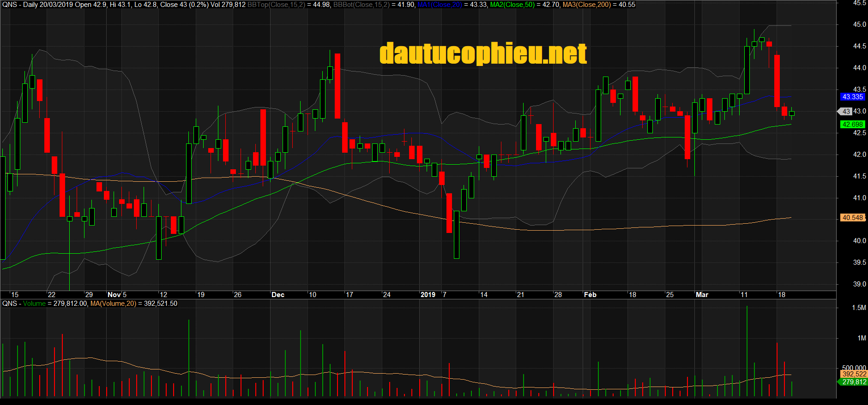Click the 2019 marker on the date axis
Viewport: 868px width, 405px height.
(x=428, y=295)
